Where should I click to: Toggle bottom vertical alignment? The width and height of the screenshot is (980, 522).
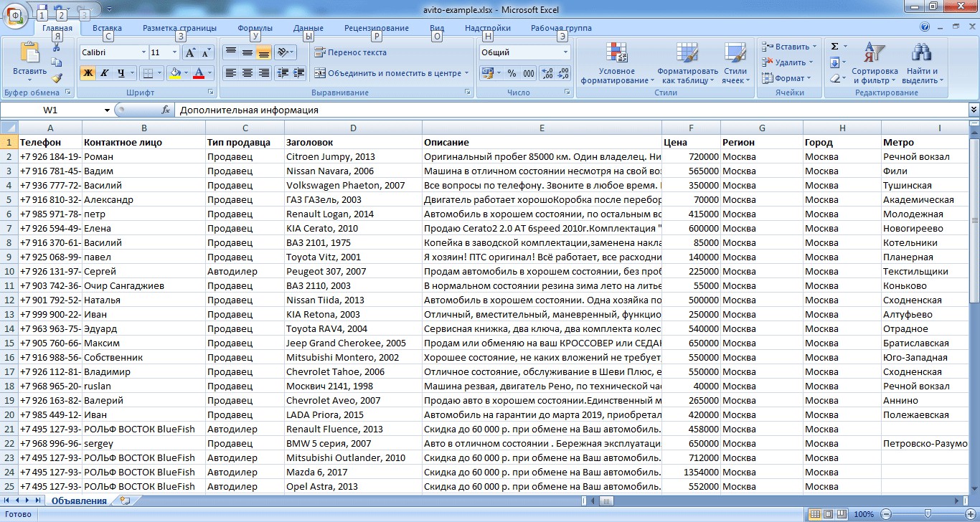coord(263,52)
